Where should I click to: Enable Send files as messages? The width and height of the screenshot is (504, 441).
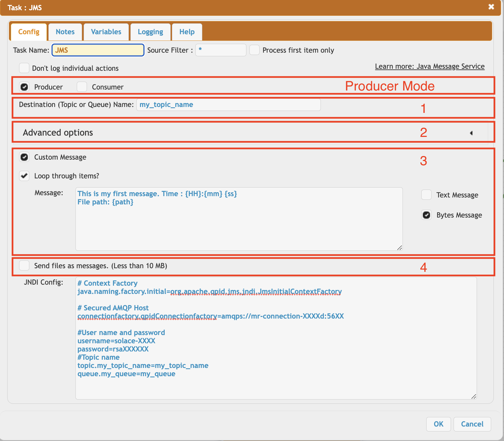[24, 266]
